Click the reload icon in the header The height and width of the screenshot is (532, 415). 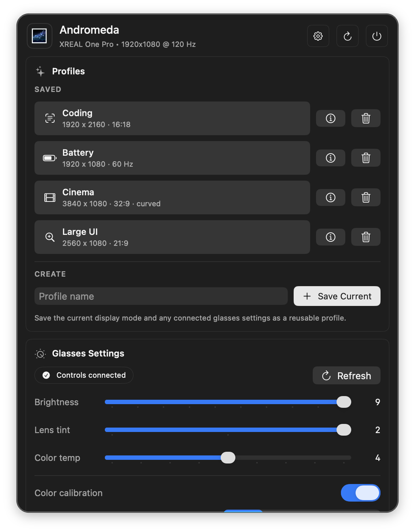[347, 36]
